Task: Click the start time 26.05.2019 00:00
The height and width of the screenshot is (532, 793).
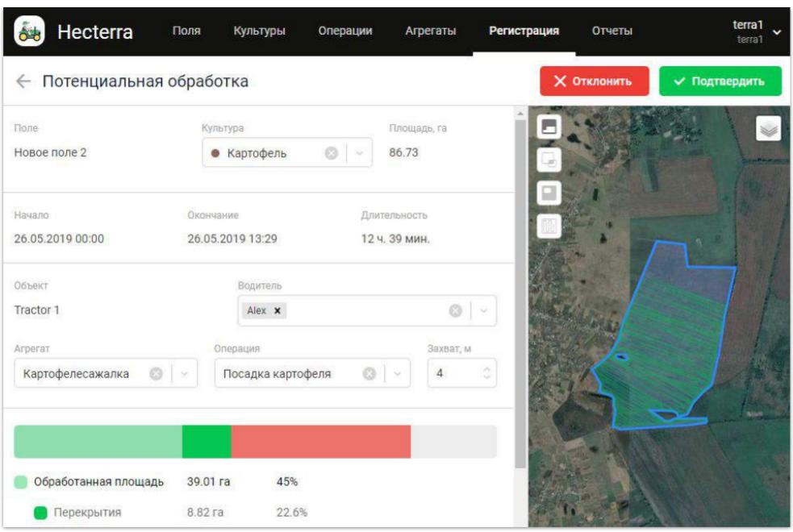Action: 59,239
